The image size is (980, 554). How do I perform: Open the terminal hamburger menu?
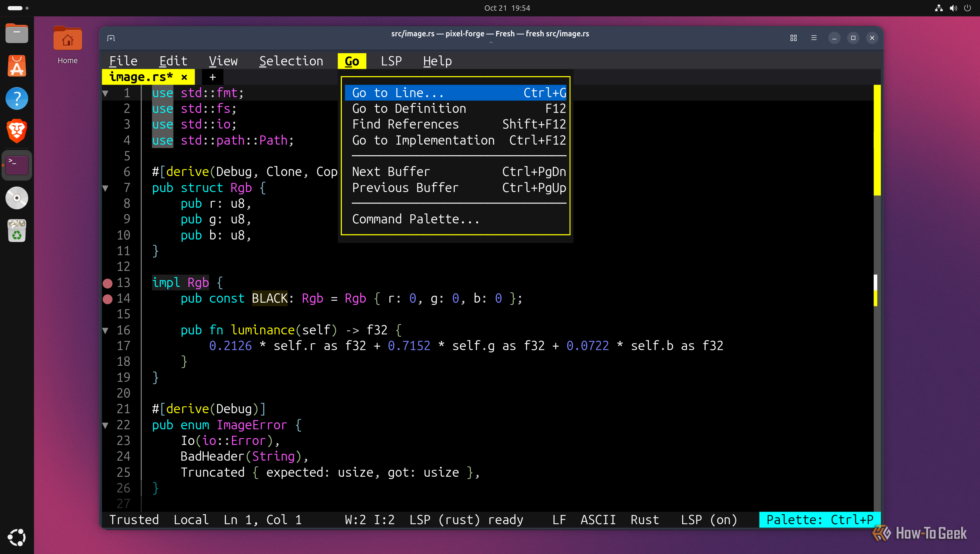[814, 38]
